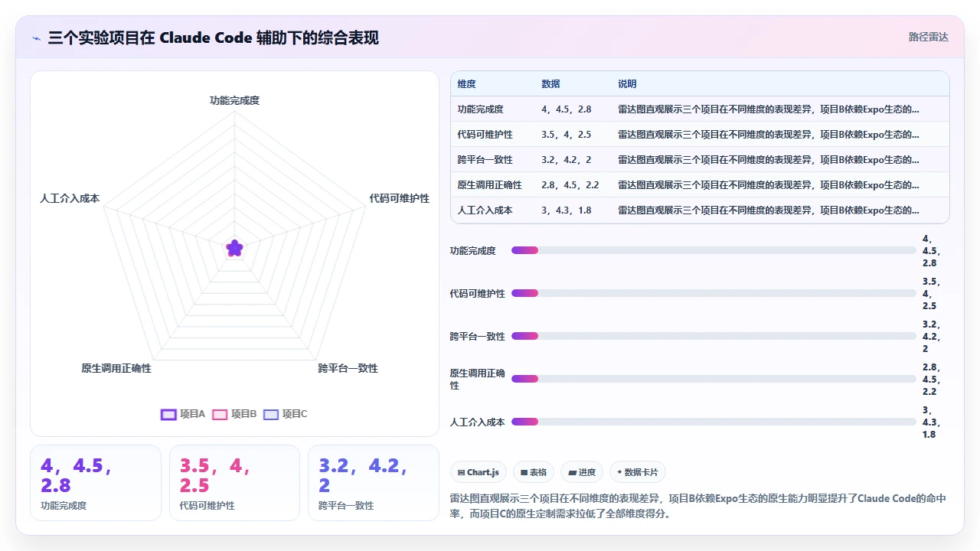Click the 路径雷达 label in header
The height and width of the screenshot is (551, 980).
click(x=929, y=37)
